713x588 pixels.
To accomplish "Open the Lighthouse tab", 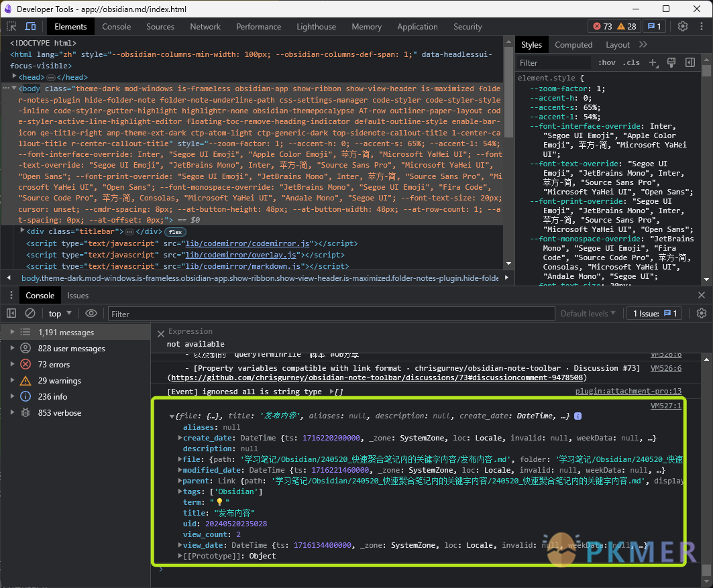I will [316, 26].
